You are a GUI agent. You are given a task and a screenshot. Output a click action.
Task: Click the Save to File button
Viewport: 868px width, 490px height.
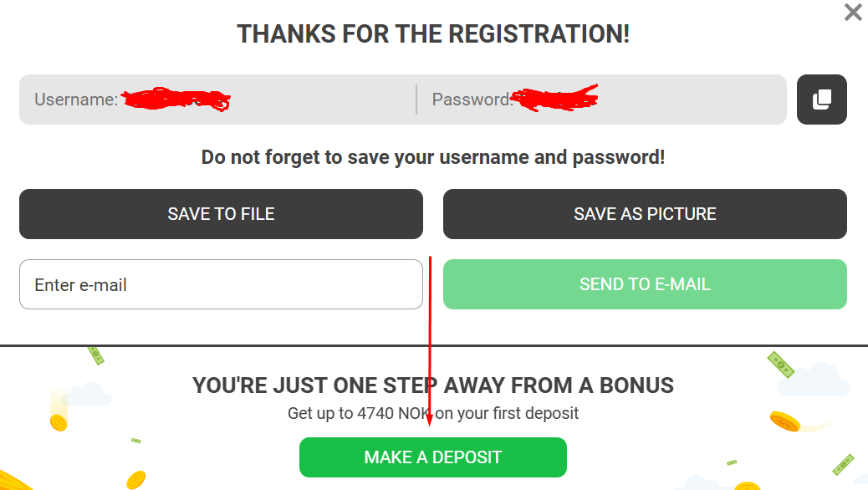click(221, 214)
